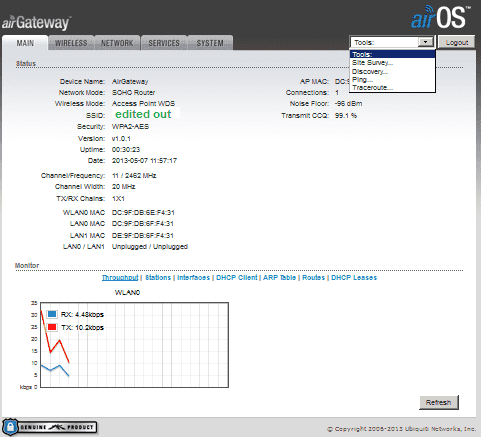Click the Unplugged / Unplugged LAN status

point(150,247)
